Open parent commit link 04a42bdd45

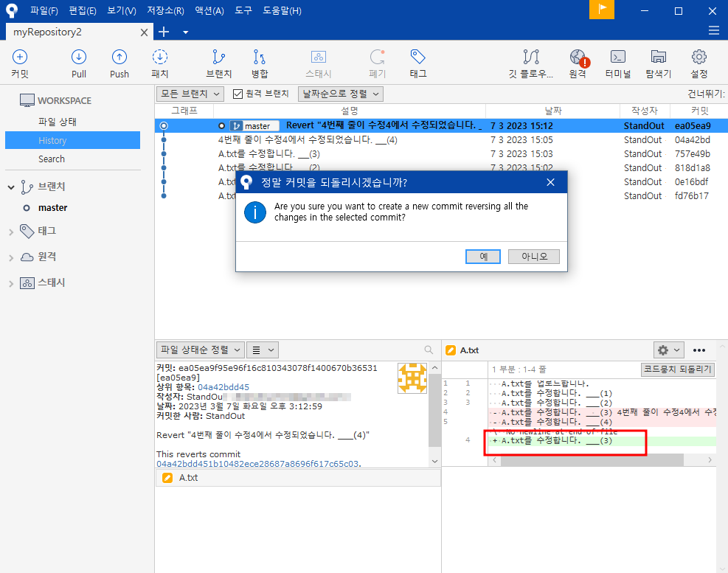point(223,387)
